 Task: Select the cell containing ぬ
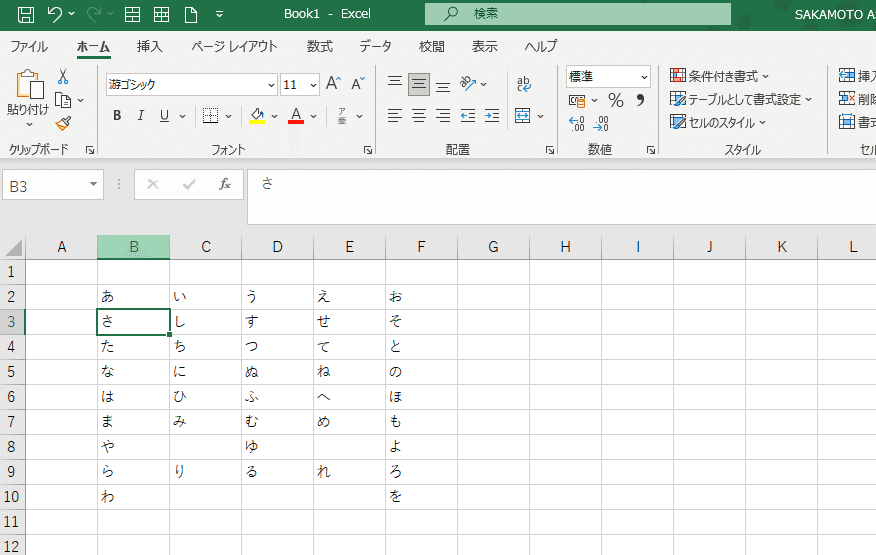[x=277, y=372]
